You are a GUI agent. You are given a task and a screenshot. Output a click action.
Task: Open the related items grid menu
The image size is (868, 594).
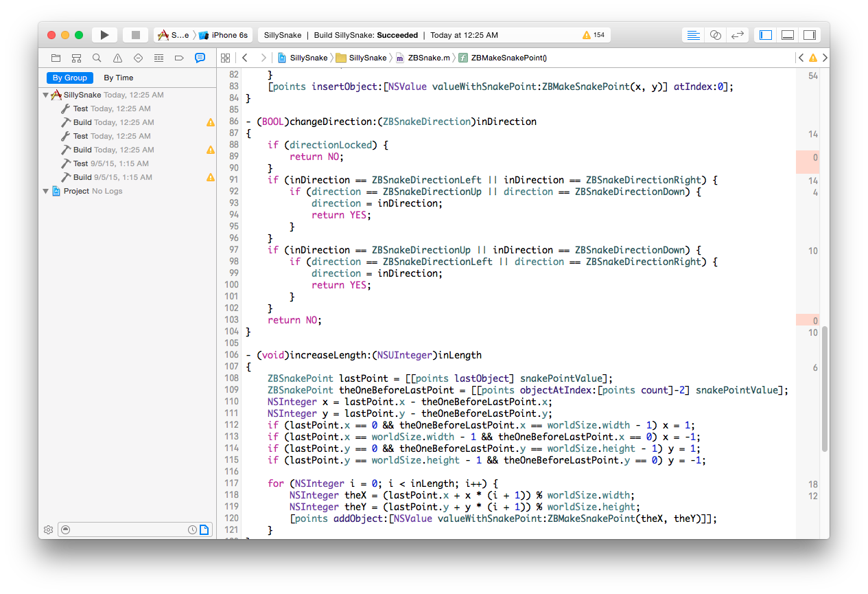coord(225,58)
